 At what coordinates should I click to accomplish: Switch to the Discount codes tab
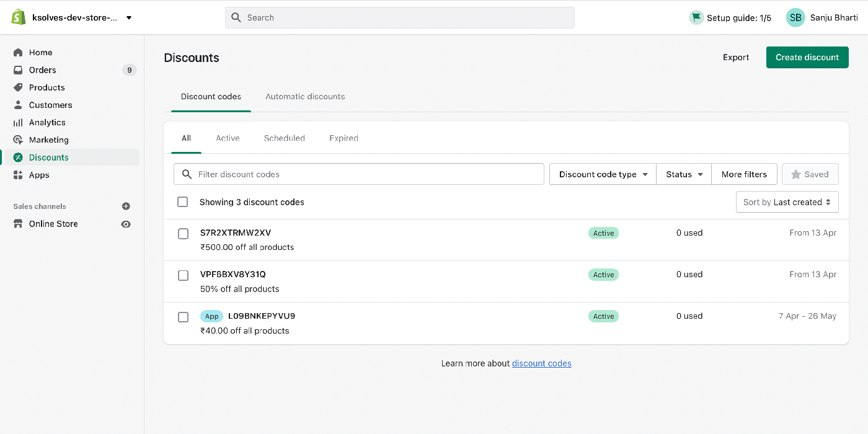point(211,97)
